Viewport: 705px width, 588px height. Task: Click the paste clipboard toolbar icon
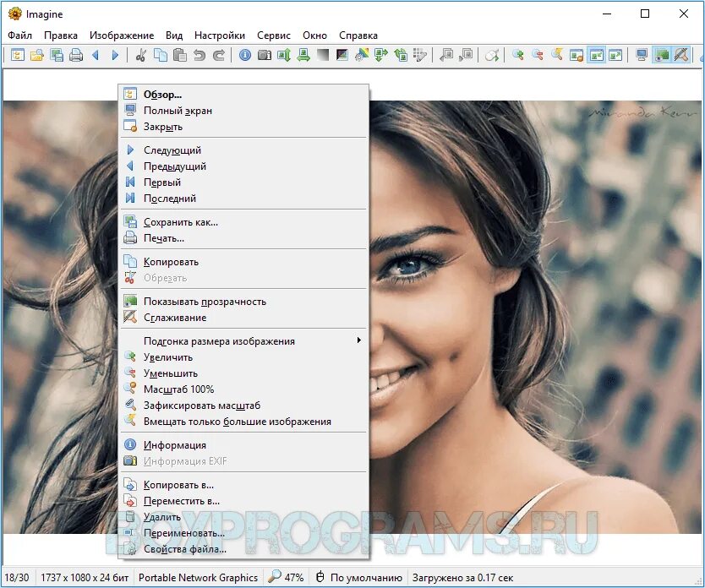click(180, 55)
